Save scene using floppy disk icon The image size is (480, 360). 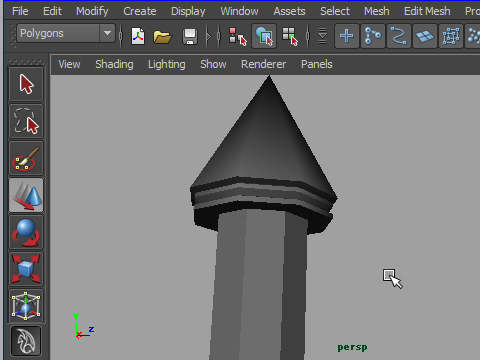(190, 36)
